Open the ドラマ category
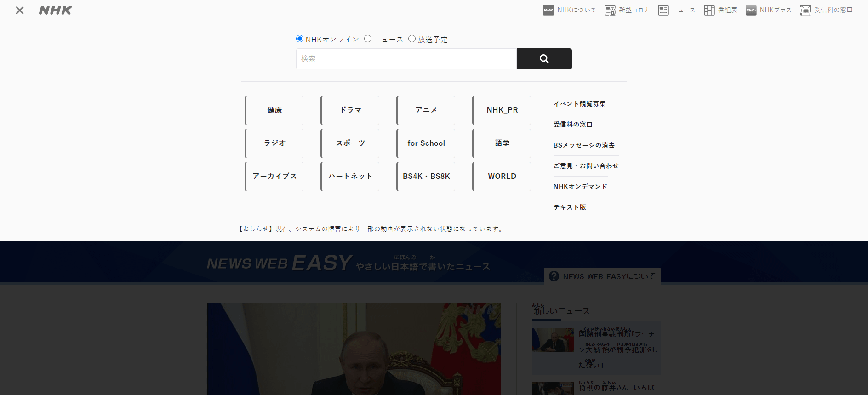 tap(350, 110)
